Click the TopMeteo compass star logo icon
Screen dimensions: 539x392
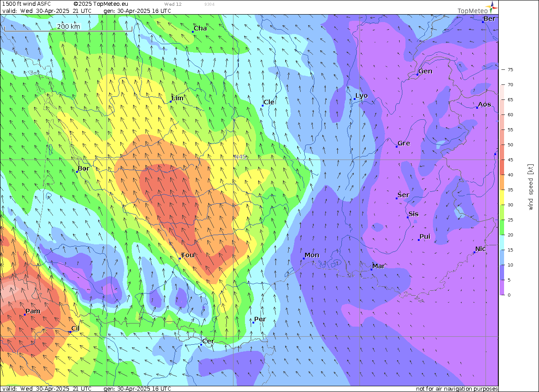493,7
